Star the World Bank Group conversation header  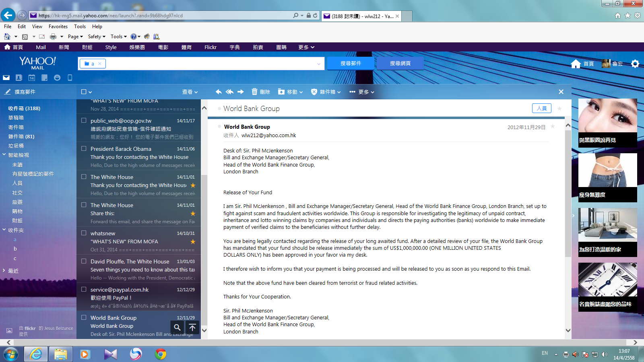559,109
